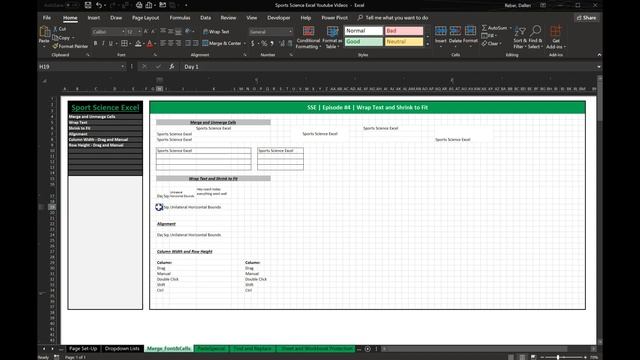Click the Wrap Text sidebar link
This screenshot has width=640, height=360.
(x=78, y=122)
